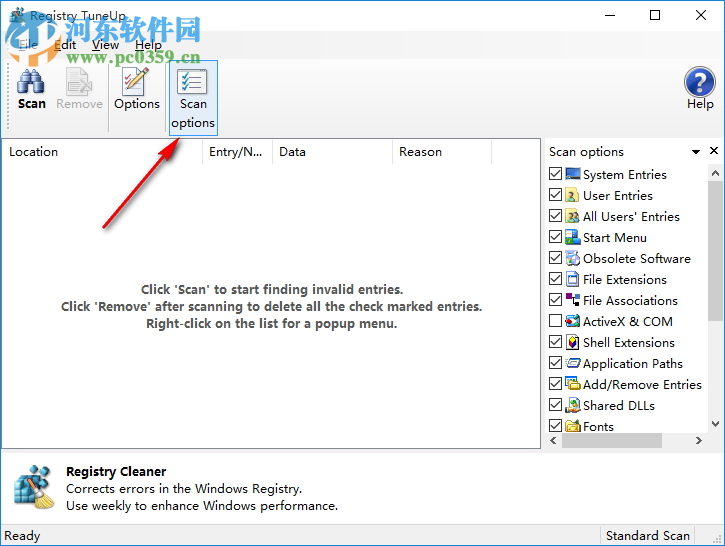Click the File Extensions icon
Screen dimensions: 725x546
click(572, 279)
